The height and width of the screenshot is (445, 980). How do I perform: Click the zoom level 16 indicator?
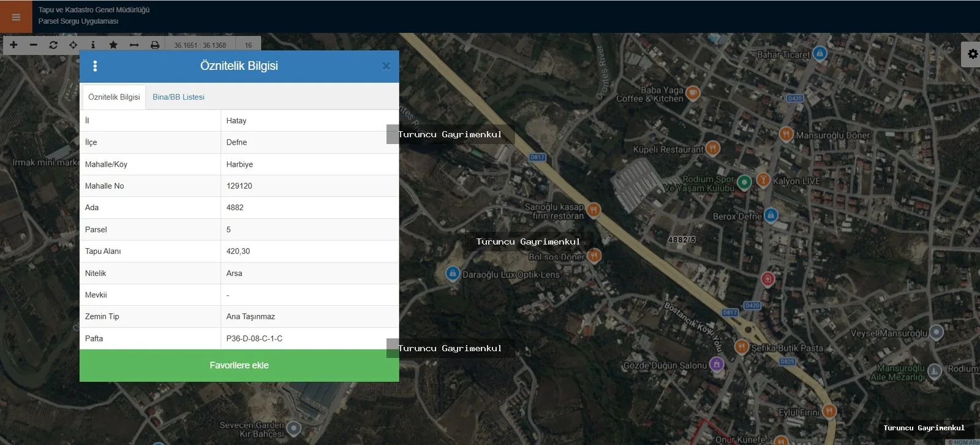248,45
